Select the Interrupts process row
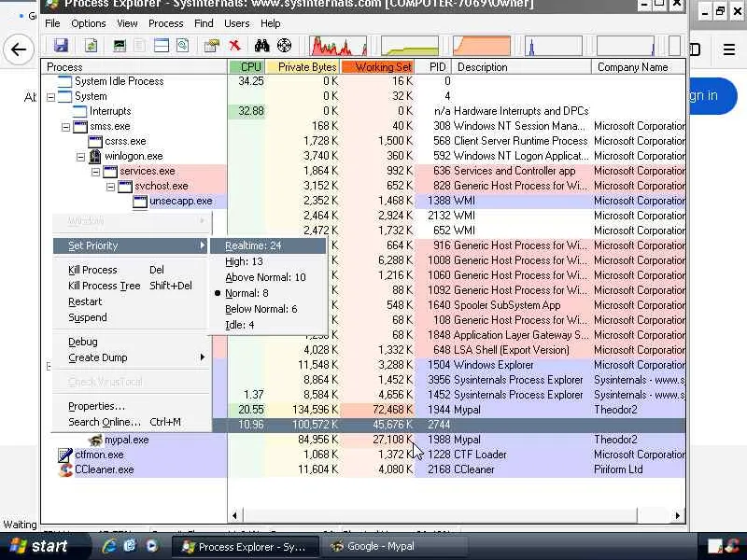Image resolution: width=747 pixels, height=560 pixels. click(x=363, y=111)
